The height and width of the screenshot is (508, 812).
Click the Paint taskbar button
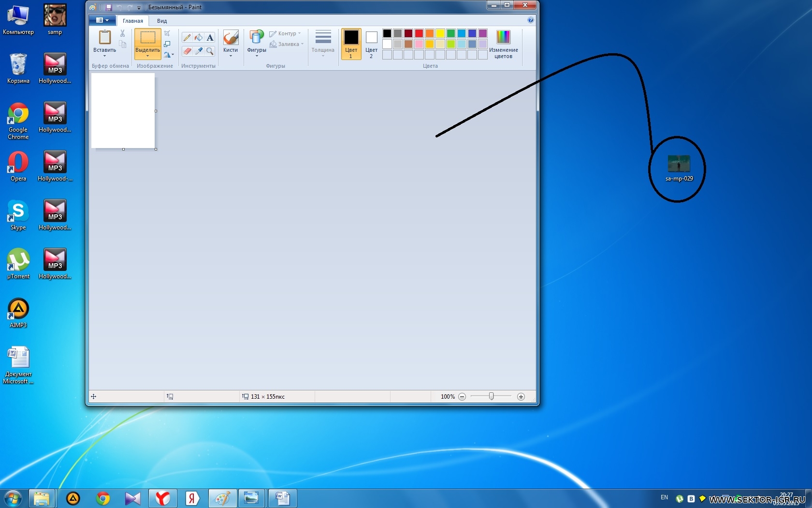click(222, 498)
